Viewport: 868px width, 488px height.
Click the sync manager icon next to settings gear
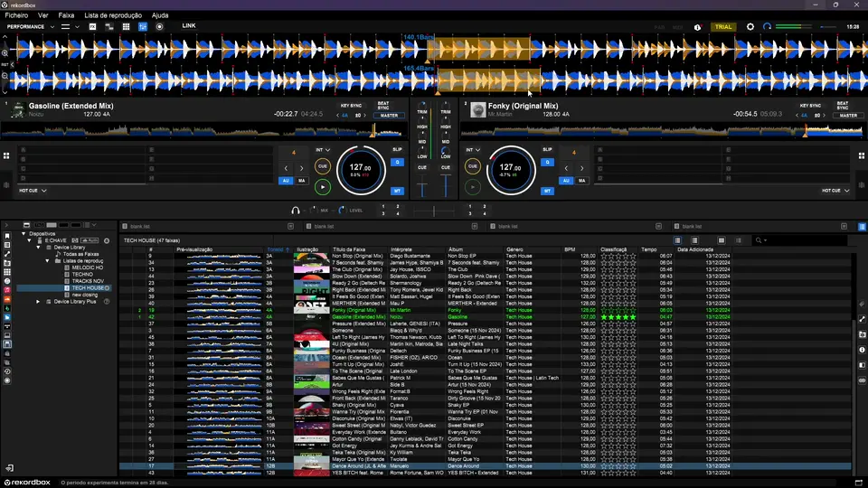(x=768, y=26)
